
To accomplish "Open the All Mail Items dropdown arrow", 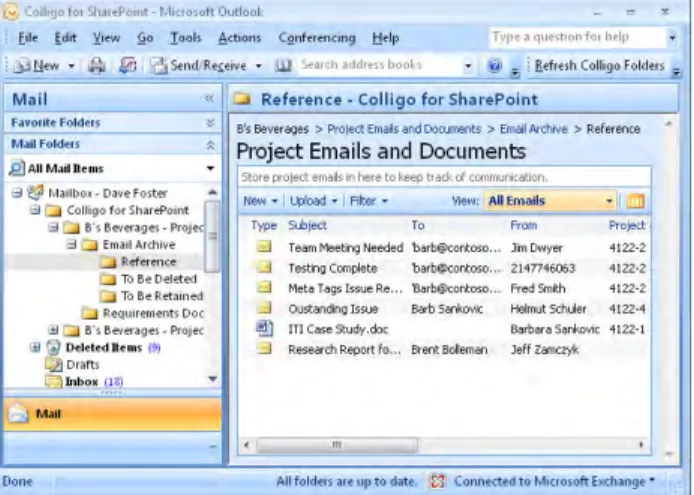I will click(211, 168).
